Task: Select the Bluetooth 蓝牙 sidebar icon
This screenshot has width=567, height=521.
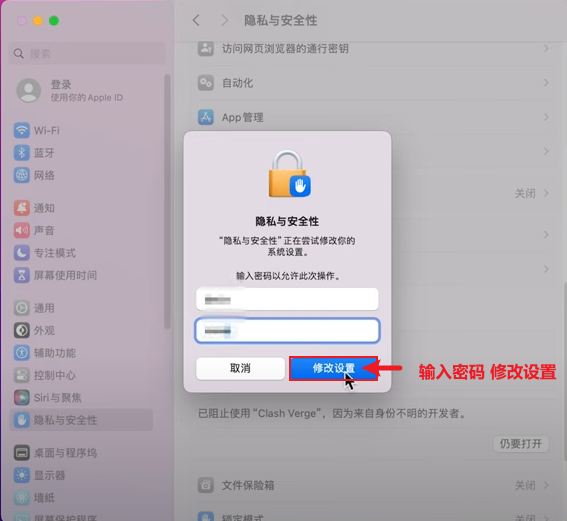Action: [22, 153]
